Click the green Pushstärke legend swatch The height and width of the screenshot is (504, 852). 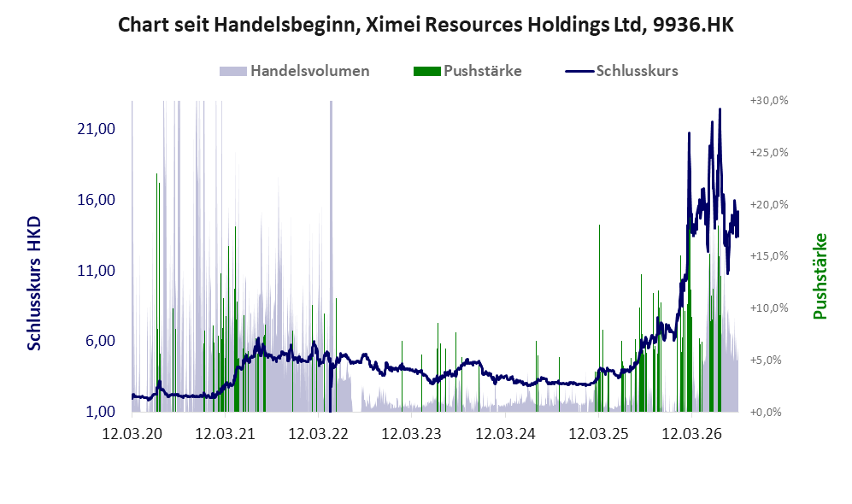pyautogui.click(x=427, y=71)
